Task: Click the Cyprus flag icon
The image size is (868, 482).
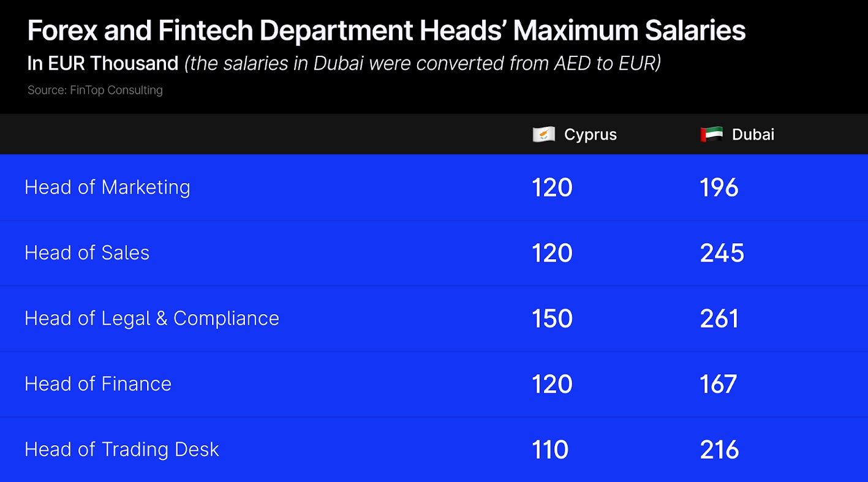Action: 544,135
